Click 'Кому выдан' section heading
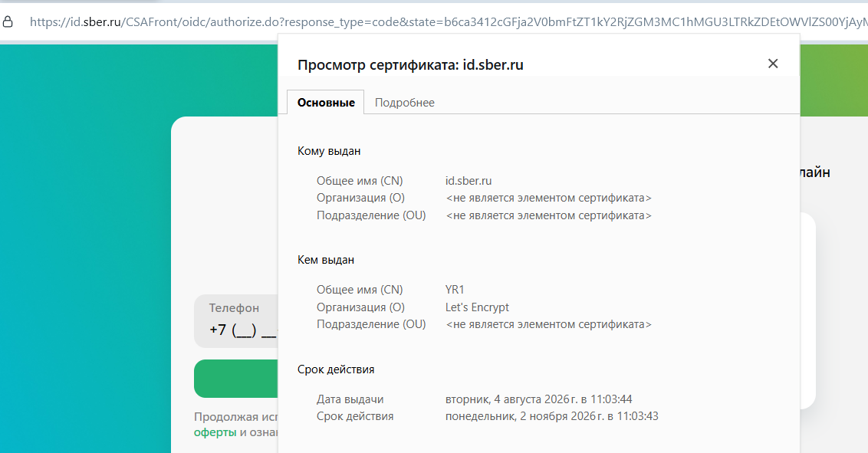The image size is (868, 453). point(329,151)
